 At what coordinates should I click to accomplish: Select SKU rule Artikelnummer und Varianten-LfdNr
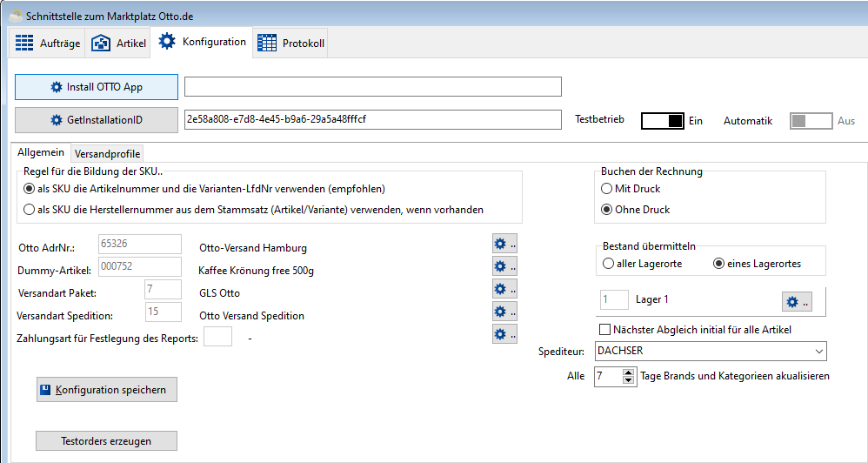tap(204, 189)
